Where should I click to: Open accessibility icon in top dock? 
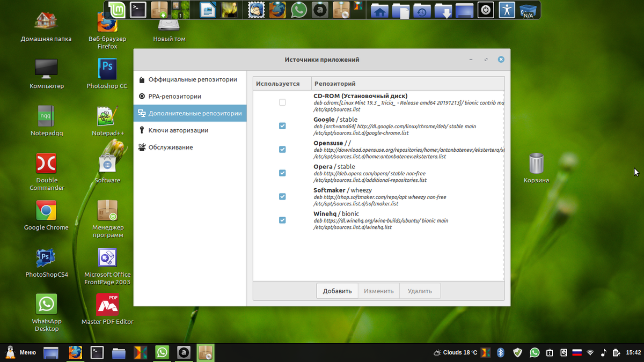coord(507,10)
